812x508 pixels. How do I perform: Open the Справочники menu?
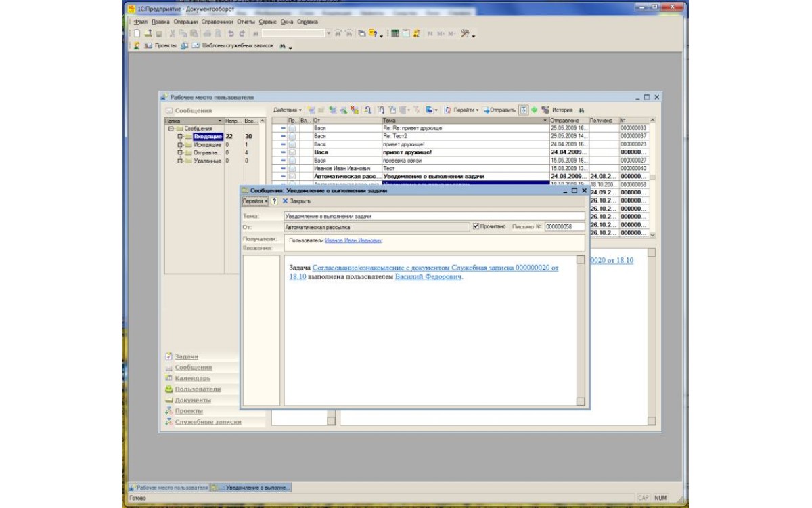(217, 22)
